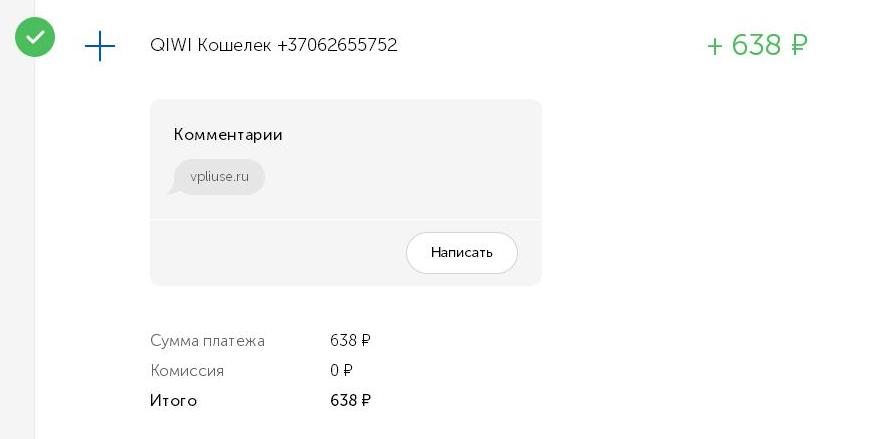Click the green + 638 ₽ amount
Viewport: 877px width, 439px height.
tap(757, 45)
